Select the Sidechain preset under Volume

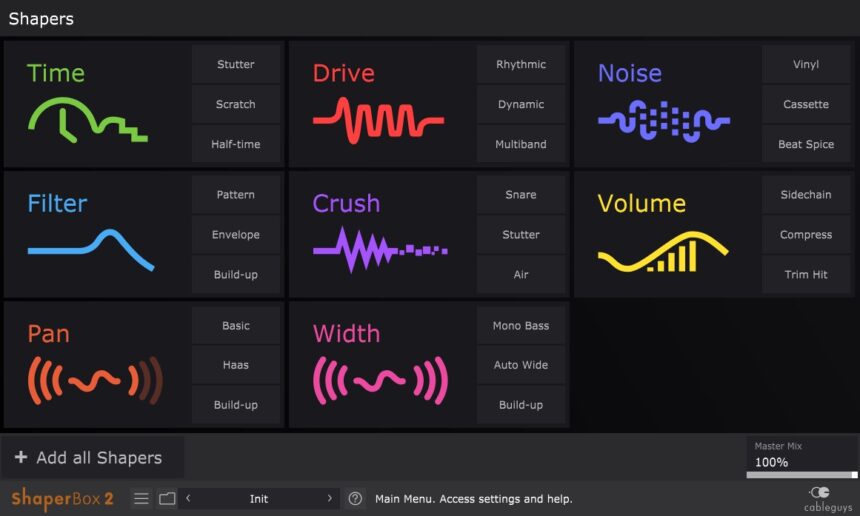click(806, 195)
